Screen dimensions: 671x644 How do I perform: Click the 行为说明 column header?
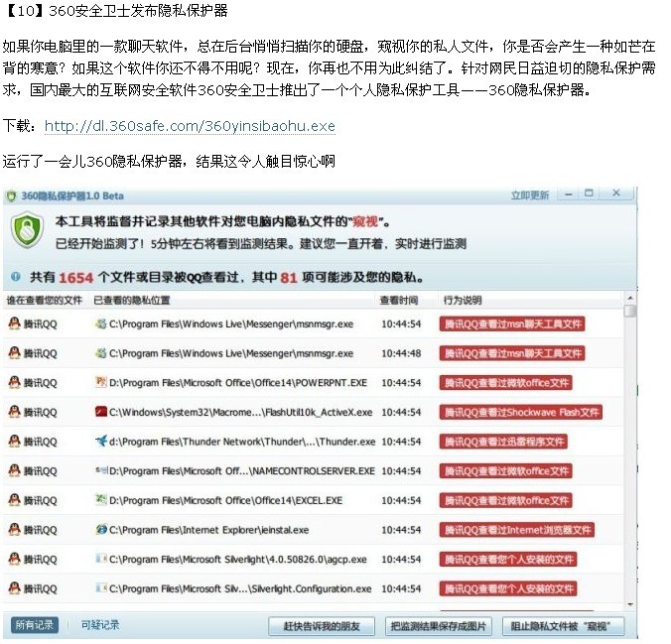(463, 301)
